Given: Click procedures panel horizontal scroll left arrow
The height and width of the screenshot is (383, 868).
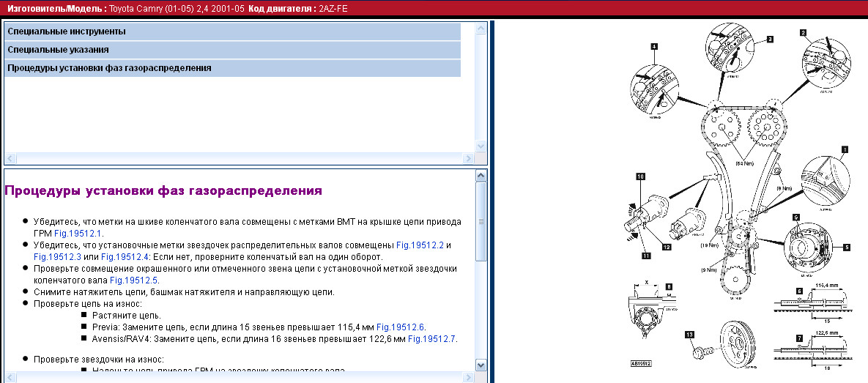Looking at the screenshot, I should [10, 377].
